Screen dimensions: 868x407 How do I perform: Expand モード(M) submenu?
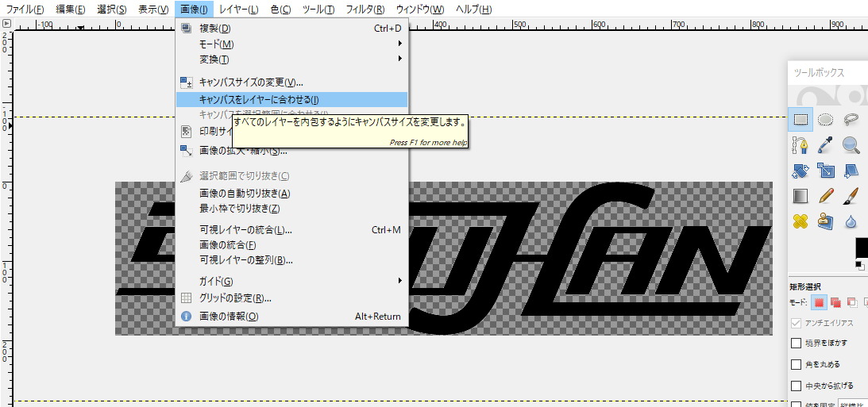(291, 44)
